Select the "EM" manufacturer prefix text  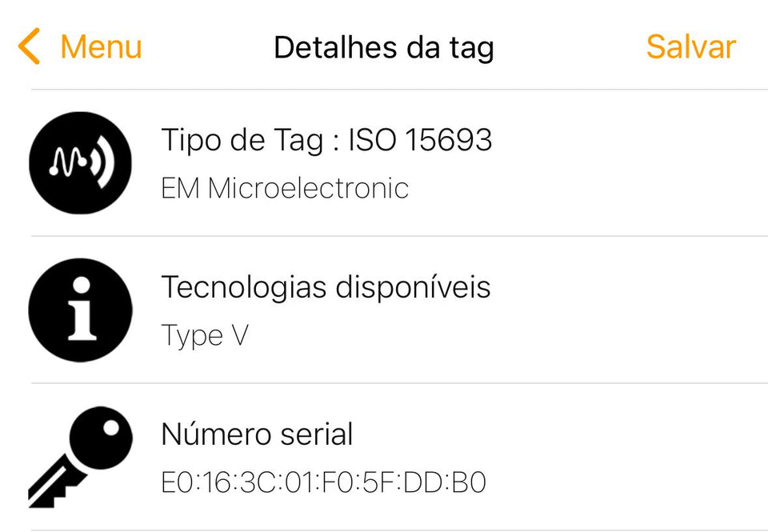tap(180, 189)
